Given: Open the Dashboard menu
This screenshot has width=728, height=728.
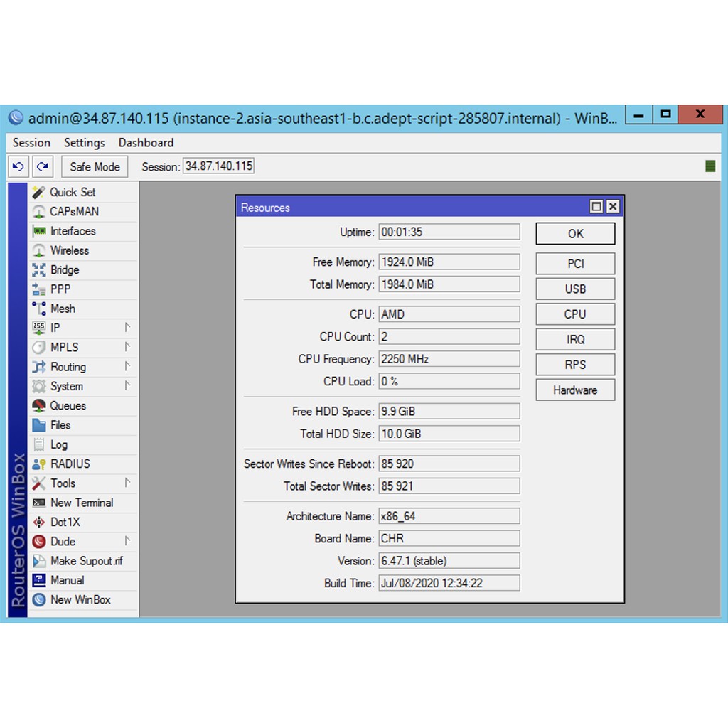Looking at the screenshot, I should coord(146,143).
